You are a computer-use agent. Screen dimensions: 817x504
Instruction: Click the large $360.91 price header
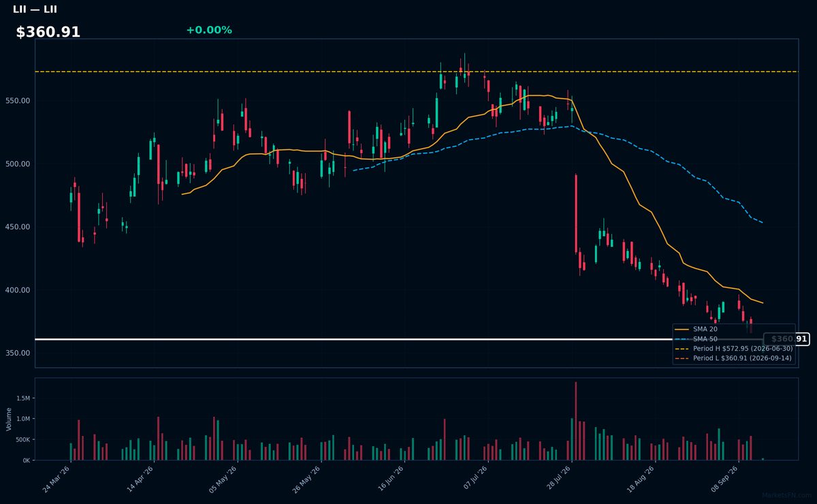[x=48, y=32]
